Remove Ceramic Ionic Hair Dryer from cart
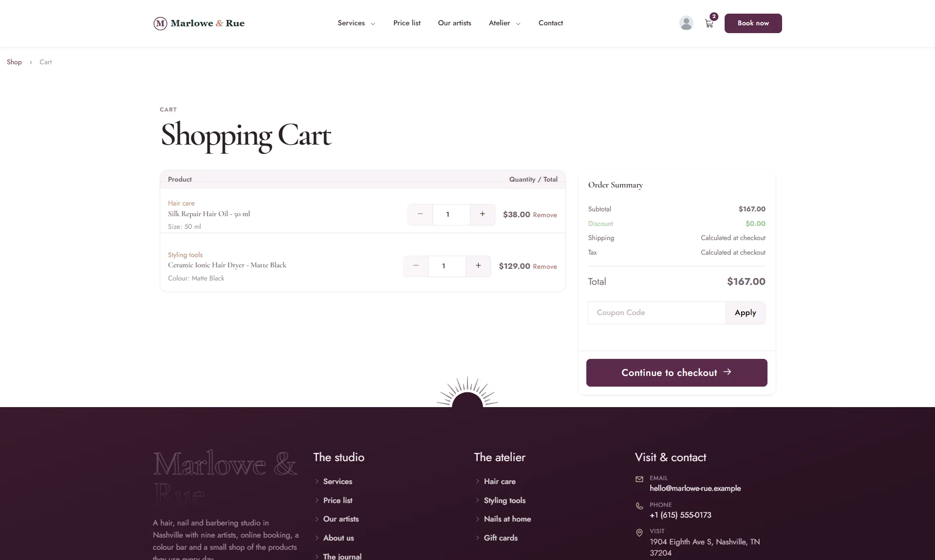The image size is (935, 560). 544,266
